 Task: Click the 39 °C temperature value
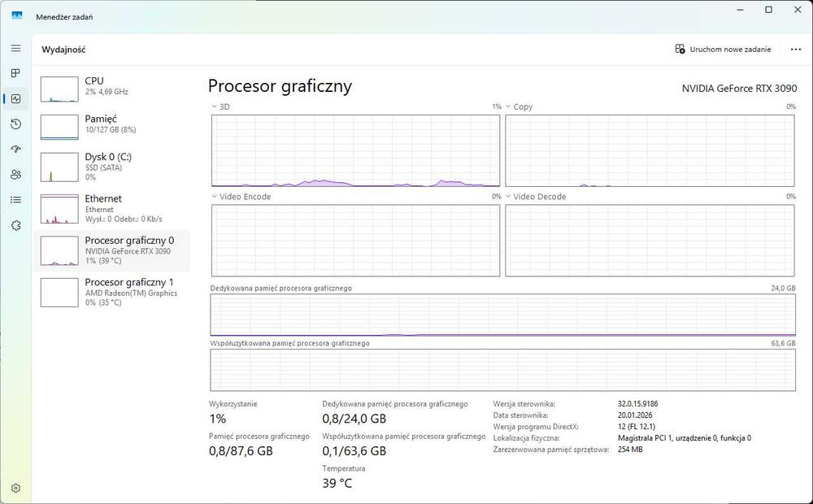coord(337,483)
